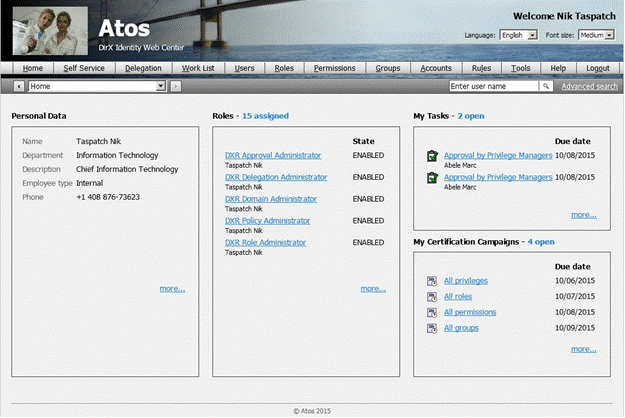
Task: Click more link in Personal Data panel
Action: [172, 289]
